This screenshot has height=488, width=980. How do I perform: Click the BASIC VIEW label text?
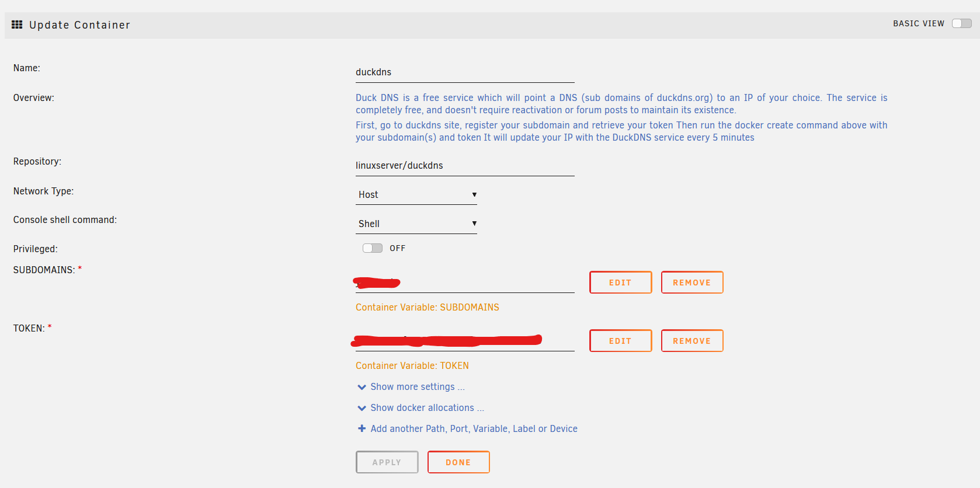click(919, 23)
